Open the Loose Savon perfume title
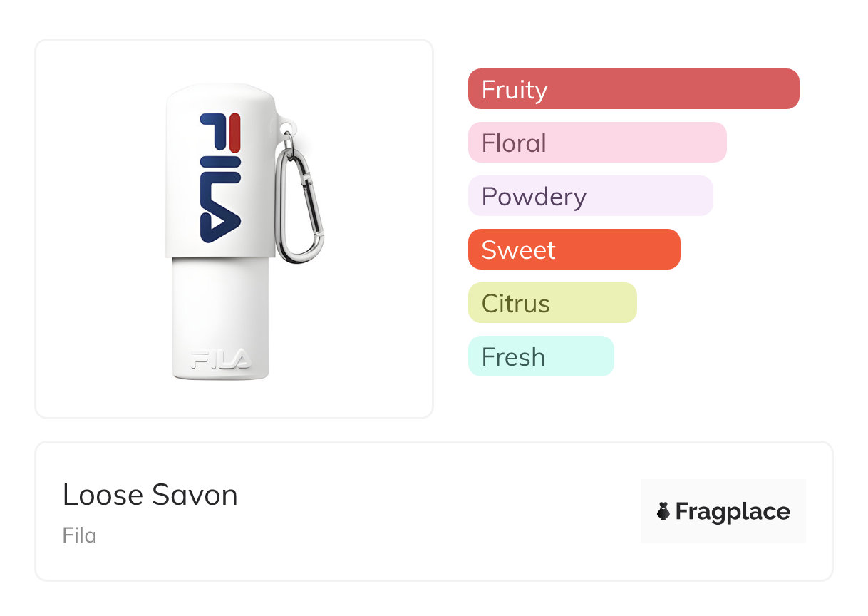The width and height of the screenshot is (868, 616). (150, 495)
